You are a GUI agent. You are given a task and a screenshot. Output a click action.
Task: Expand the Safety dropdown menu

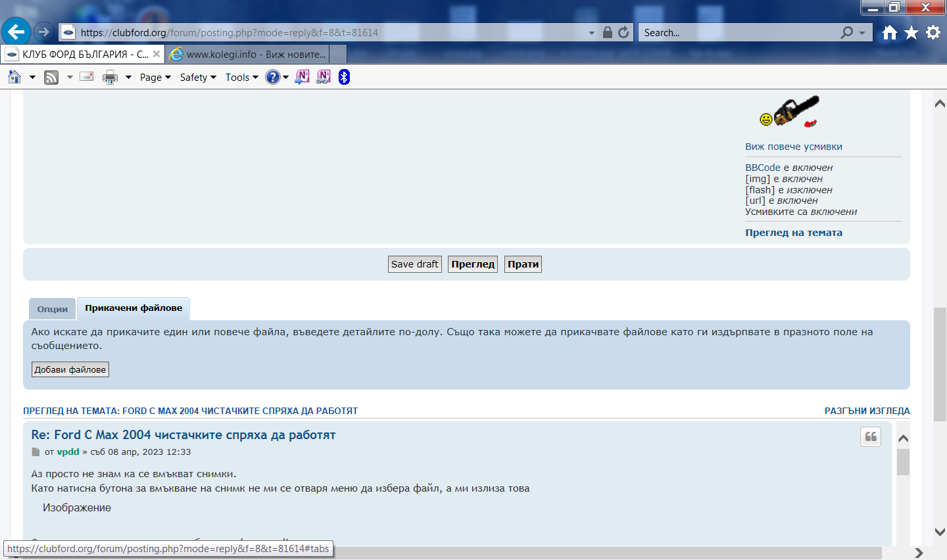(x=198, y=78)
